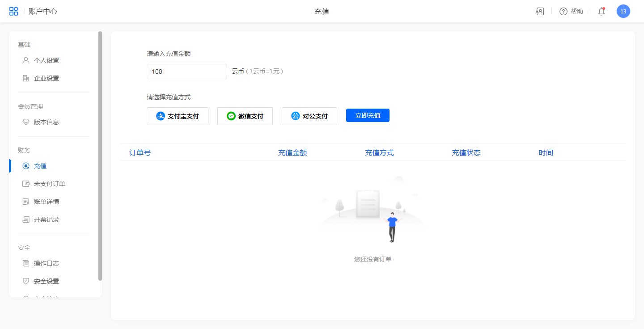Select the 支付宝支付 payment option

coord(178,116)
